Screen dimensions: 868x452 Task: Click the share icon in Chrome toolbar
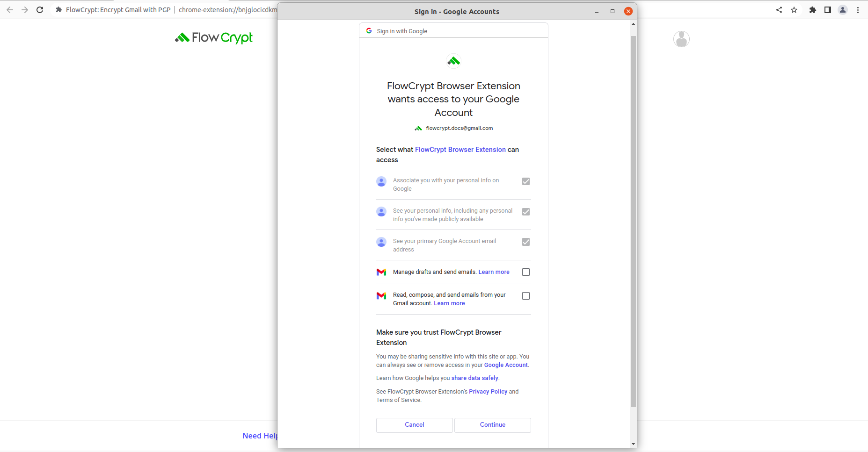pyautogui.click(x=779, y=10)
